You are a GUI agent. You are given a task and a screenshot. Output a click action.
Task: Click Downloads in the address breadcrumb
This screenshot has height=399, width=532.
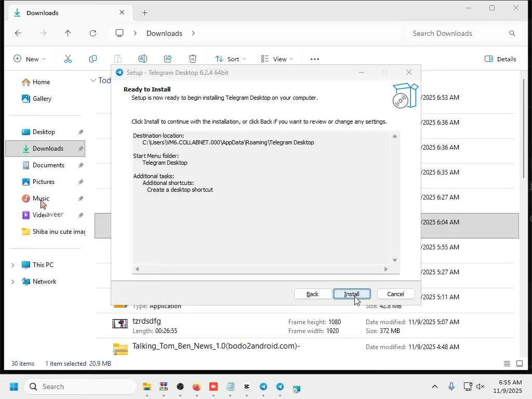pos(164,33)
